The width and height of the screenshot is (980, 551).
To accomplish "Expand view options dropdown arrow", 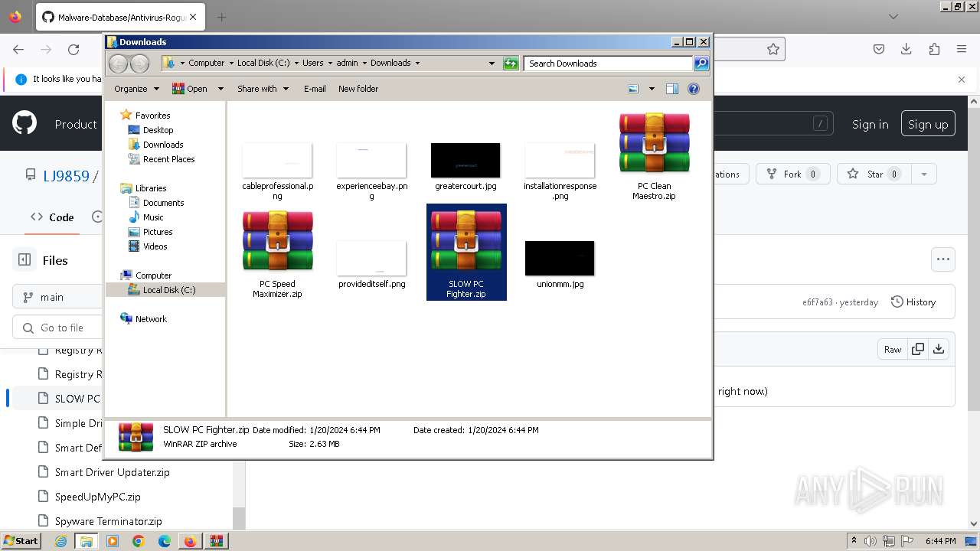I will (x=652, y=89).
